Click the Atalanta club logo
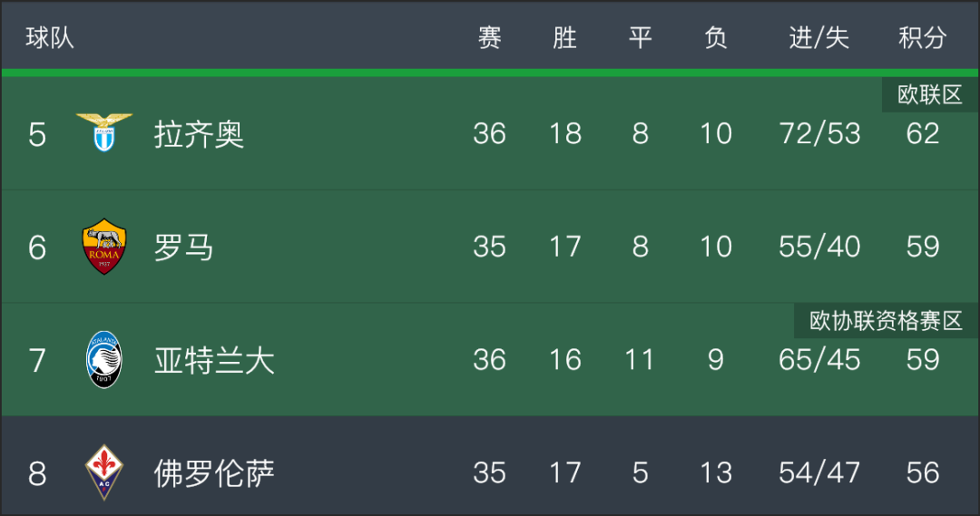Screen dimensions: 980x516 coord(103,359)
